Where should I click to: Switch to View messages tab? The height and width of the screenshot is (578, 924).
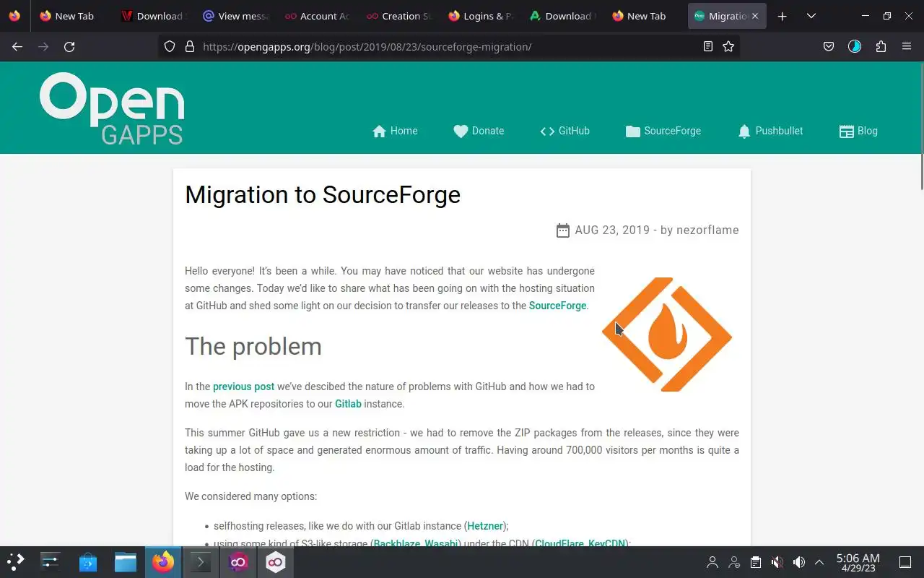coord(235,16)
